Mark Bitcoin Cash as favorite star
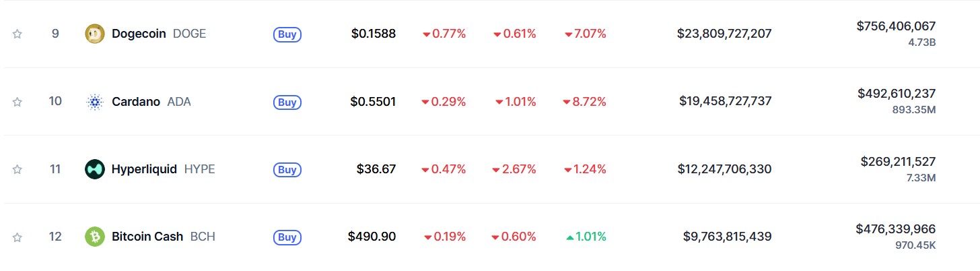 point(17,237)
